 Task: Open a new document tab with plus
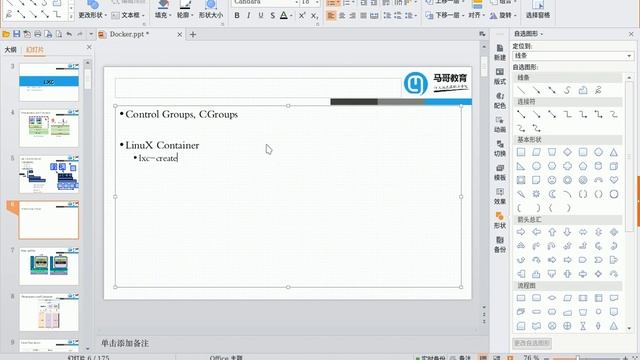click(193, 35)
